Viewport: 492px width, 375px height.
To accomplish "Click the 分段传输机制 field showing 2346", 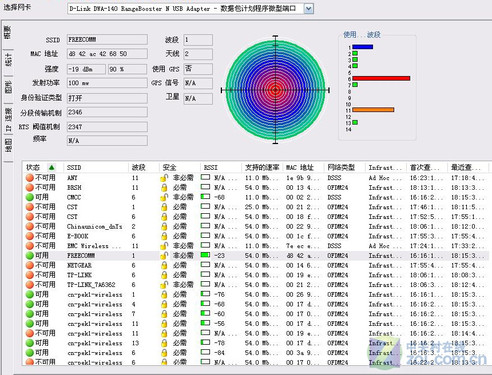I will [x=107, y=112].
